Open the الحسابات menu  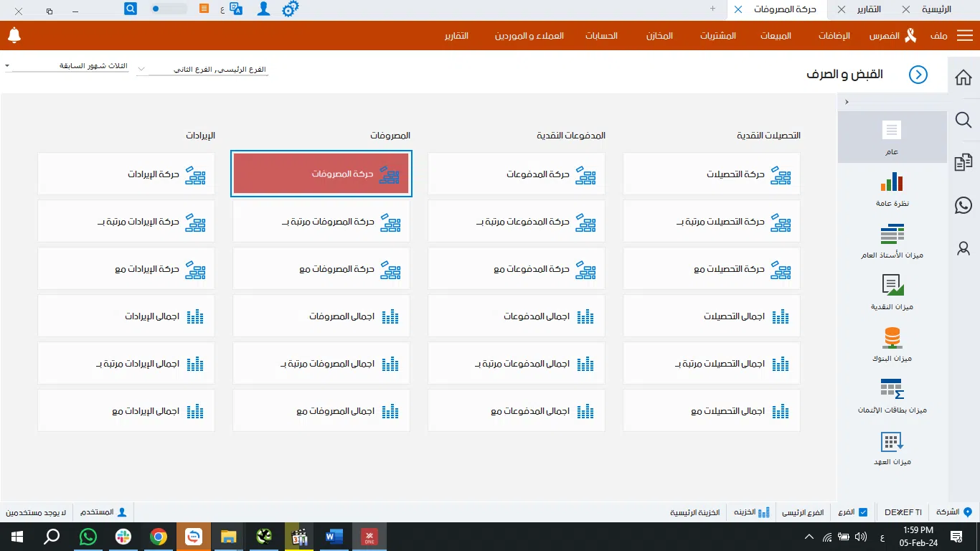[601, 36]
